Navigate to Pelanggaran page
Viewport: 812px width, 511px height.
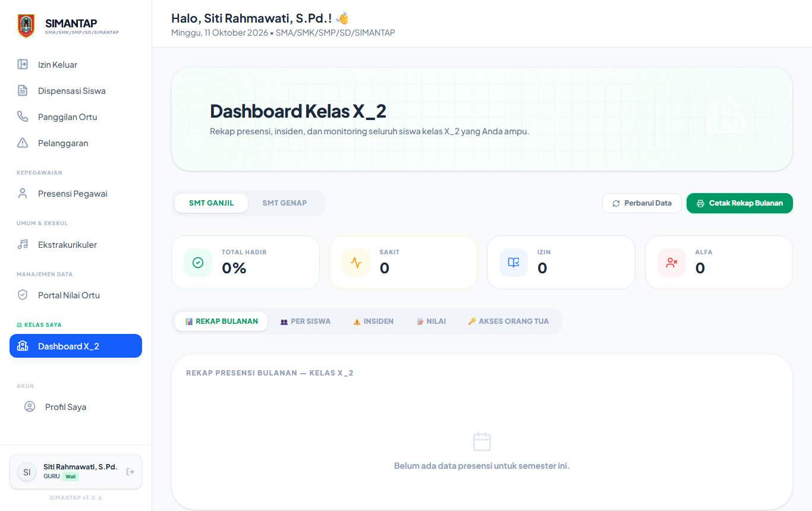tap(75, 143)
